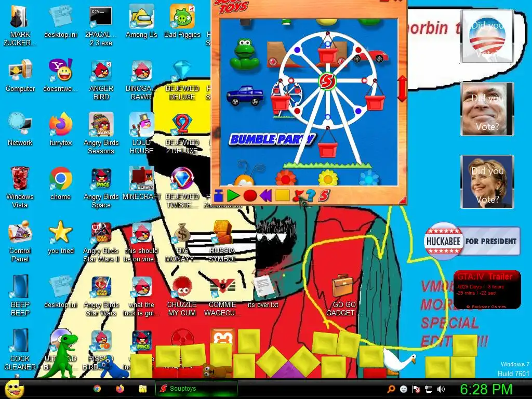Open the 2PACAL 2.3.exe desktop icon
This screenshot has height=399, width=532.
coord(101,25)
